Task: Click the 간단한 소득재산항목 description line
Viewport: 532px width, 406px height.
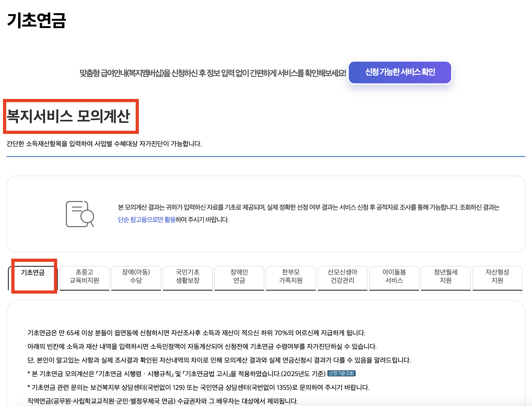Action: tap(104, 144)
